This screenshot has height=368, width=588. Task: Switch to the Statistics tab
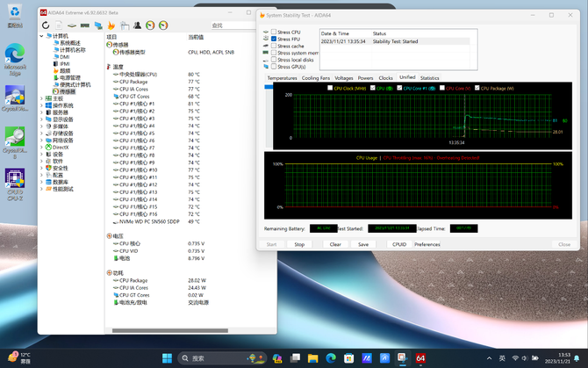429,78
